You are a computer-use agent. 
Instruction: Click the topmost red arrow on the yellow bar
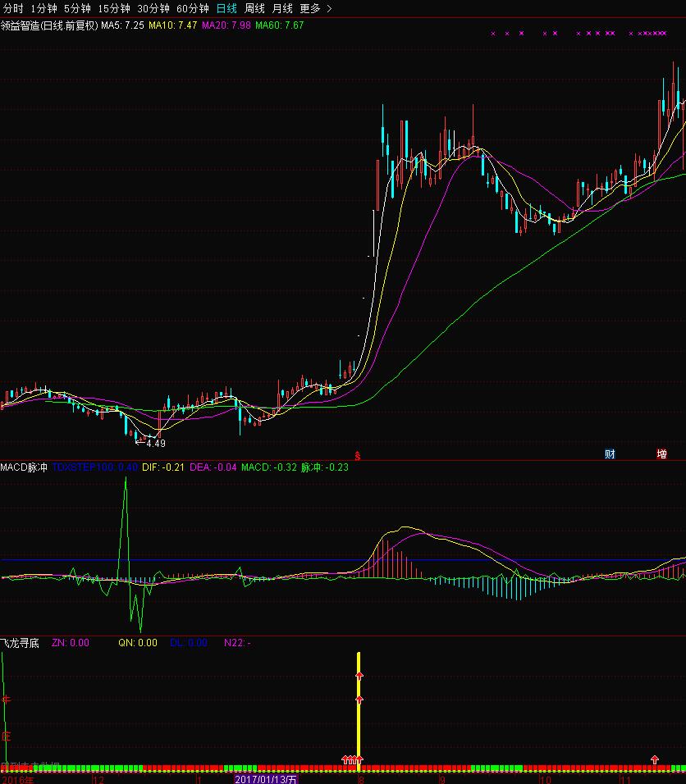(x=359, y=675)
